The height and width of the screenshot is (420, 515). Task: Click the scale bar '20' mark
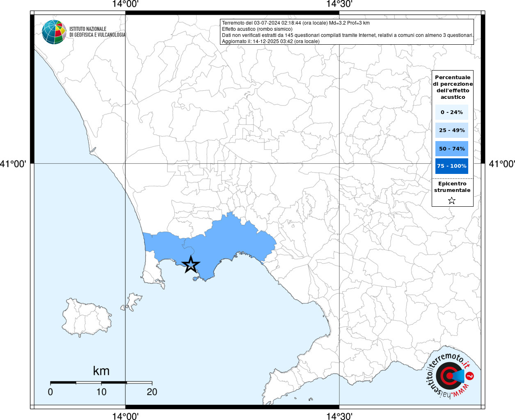[x=152, y=392]
